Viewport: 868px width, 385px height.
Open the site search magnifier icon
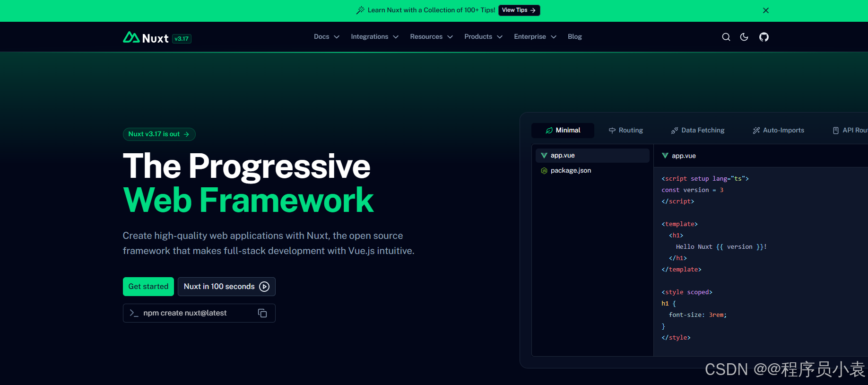(726, 37)
